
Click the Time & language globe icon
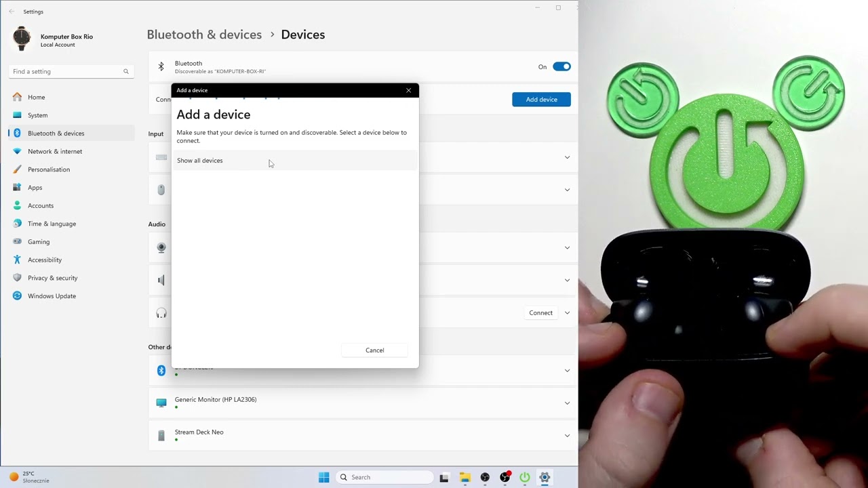(x=17, y=224)
